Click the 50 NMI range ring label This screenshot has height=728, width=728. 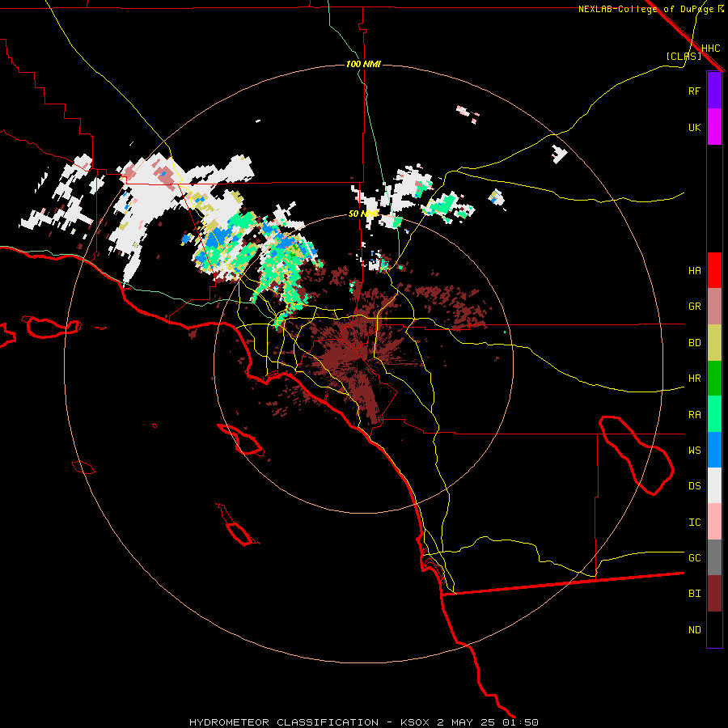click(363, 214)
